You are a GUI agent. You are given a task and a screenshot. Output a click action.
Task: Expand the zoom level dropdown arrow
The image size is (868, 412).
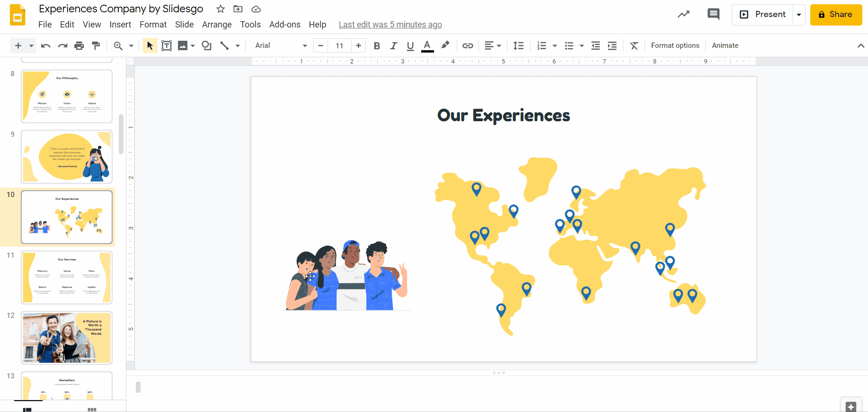coord(131,46)
